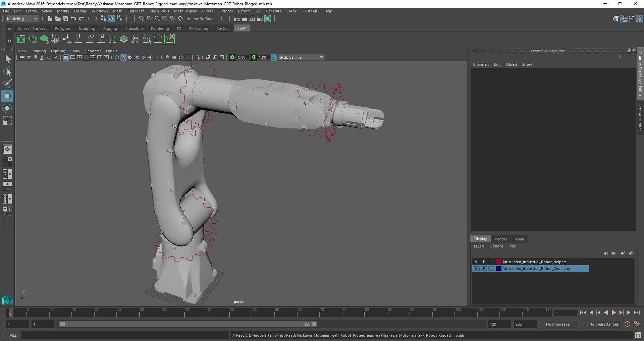Screen dimensions: 644x341
Task: Choose the Paint selection tool
Action: tap(7, 83)
